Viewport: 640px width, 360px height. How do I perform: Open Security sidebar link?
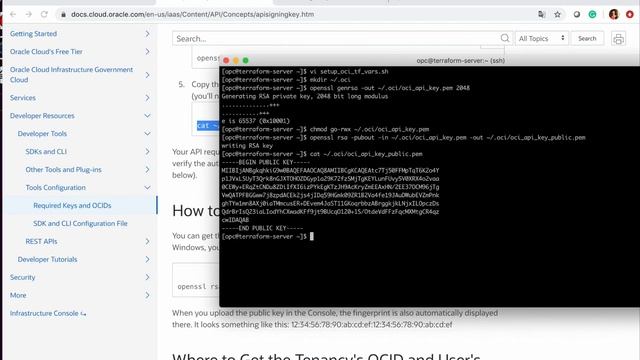pyautogui.click(x=22, y=278)
